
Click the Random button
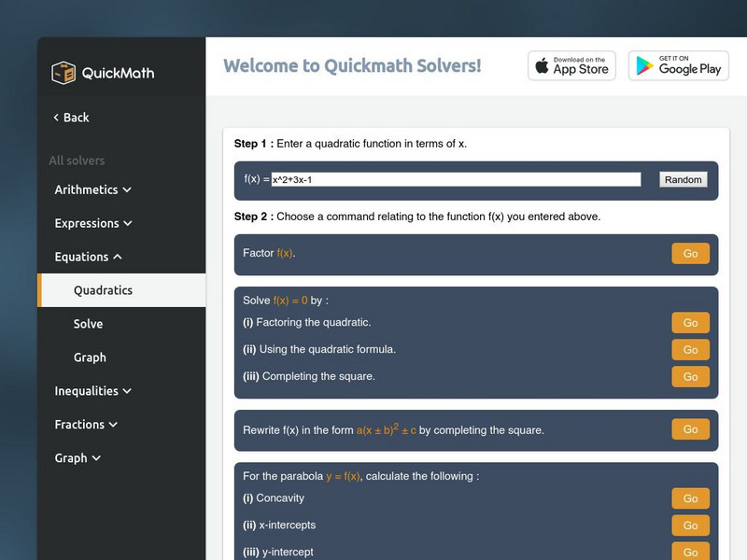point(684,179)
